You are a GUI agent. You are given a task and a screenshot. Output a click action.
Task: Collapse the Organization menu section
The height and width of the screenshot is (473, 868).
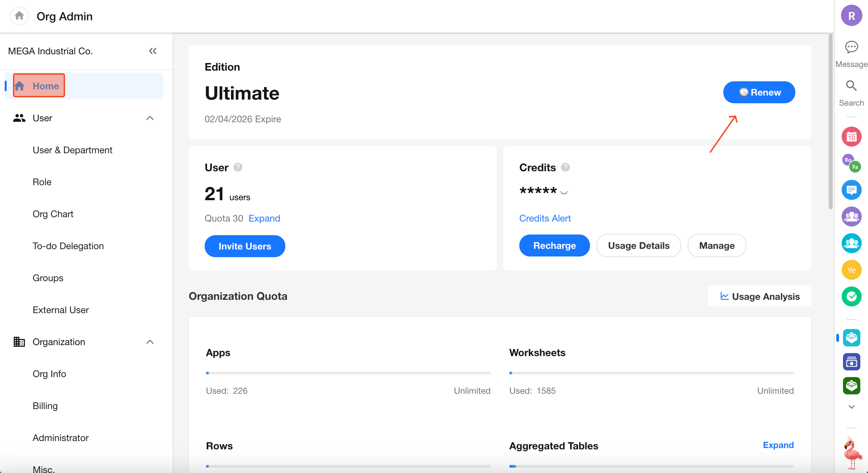150,342
